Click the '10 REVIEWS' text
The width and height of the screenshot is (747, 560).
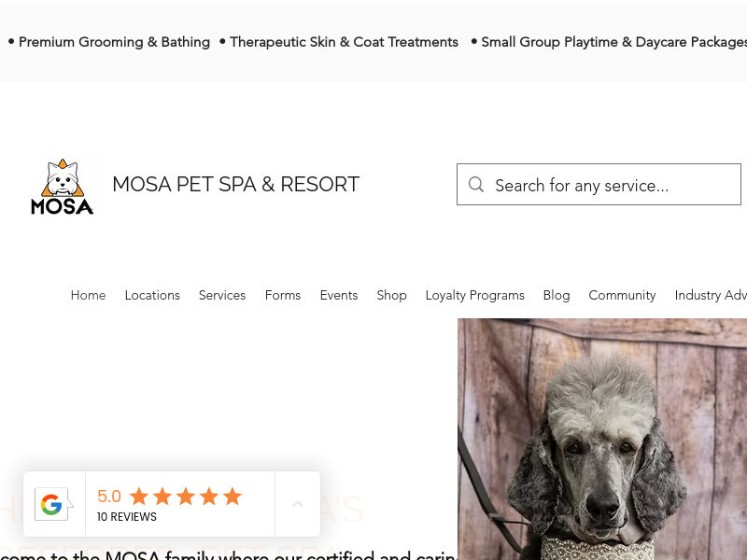[x=127, y=517]
